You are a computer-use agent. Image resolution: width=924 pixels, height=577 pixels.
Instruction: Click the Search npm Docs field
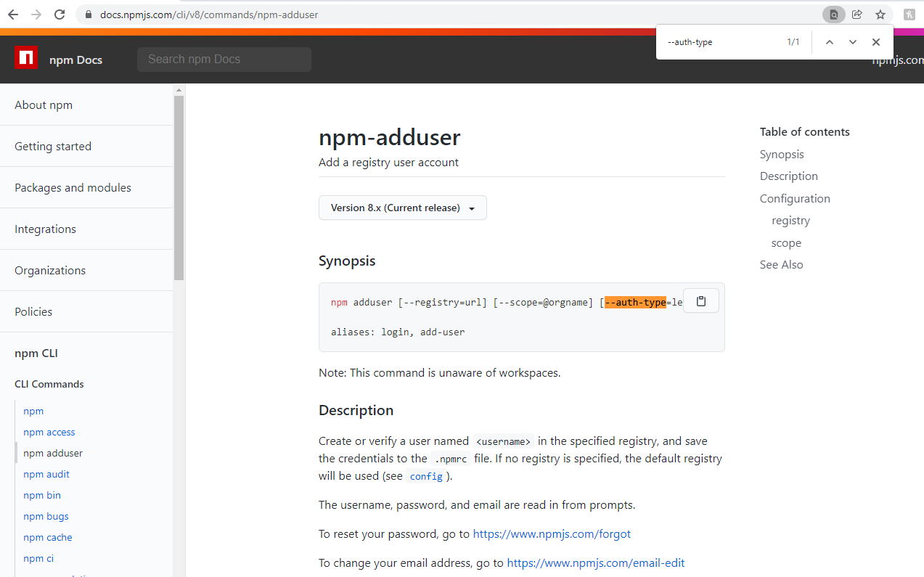[224, 60]
